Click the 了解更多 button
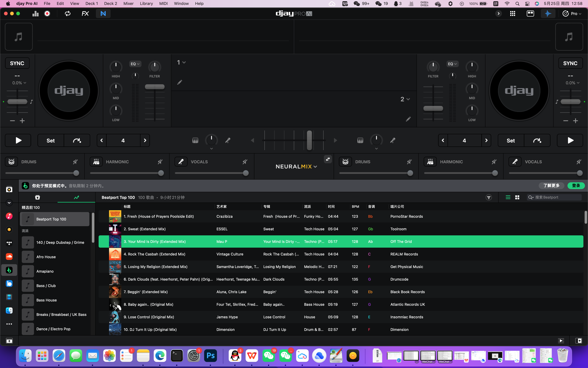 click(552, 186)
